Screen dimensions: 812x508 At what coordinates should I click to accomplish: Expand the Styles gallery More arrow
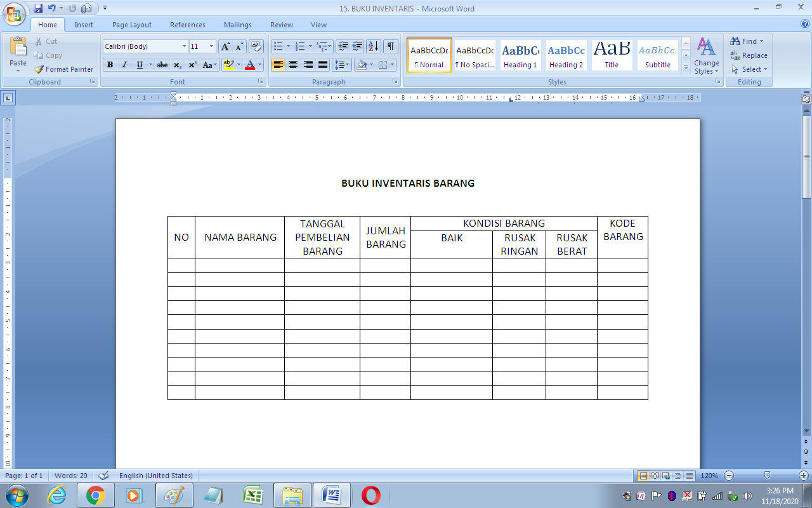click(686, 69)
